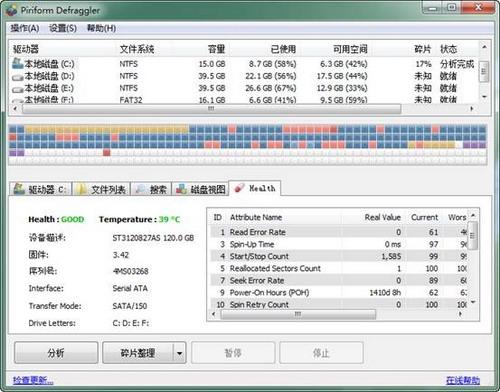500x392 pixels.
Task: Click the file list tab folder icon
Action: pyautogui.click(x=81, y=189)
